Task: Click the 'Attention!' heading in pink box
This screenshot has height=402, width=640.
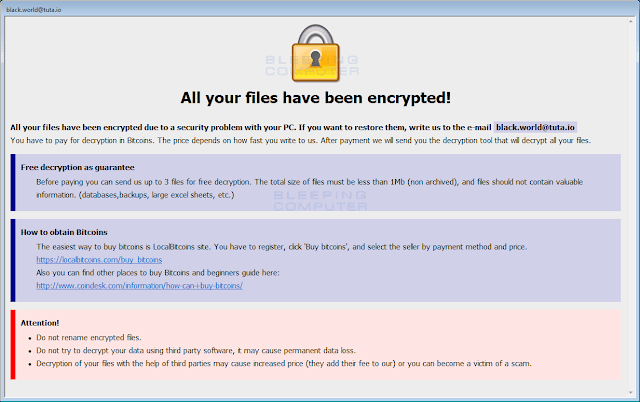Action: pos(40,323)
